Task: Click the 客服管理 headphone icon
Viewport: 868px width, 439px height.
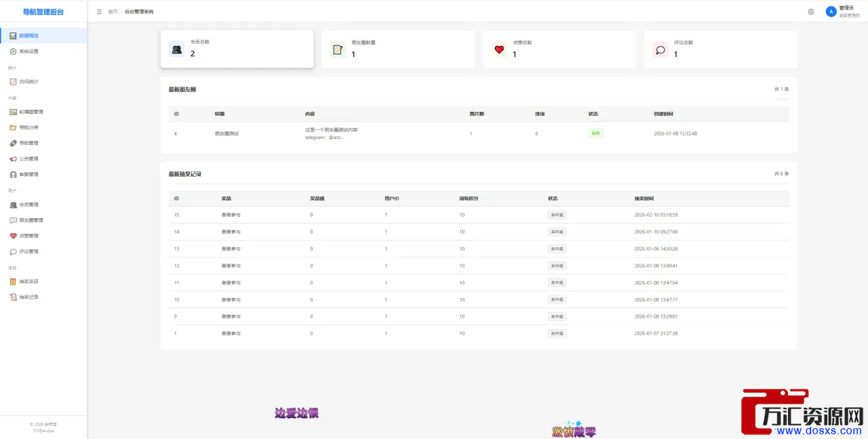Action: (13, 174)
